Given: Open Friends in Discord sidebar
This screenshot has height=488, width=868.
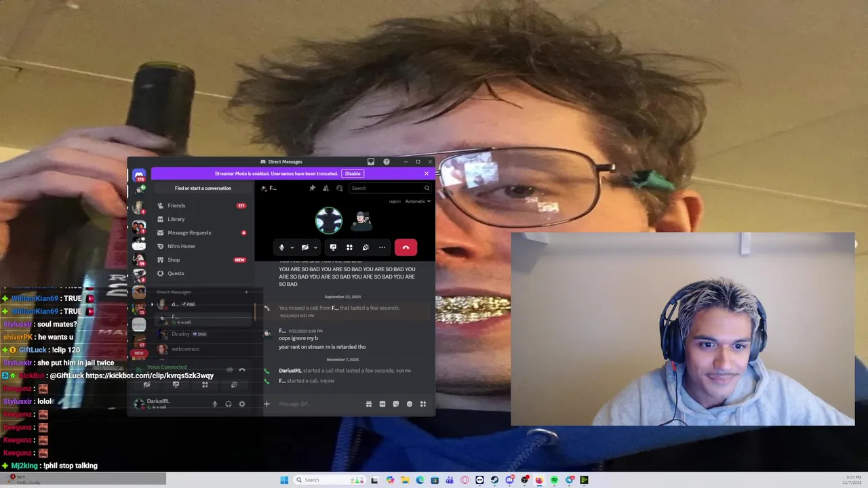Looking at the screenshot, I should click(201, 205).
